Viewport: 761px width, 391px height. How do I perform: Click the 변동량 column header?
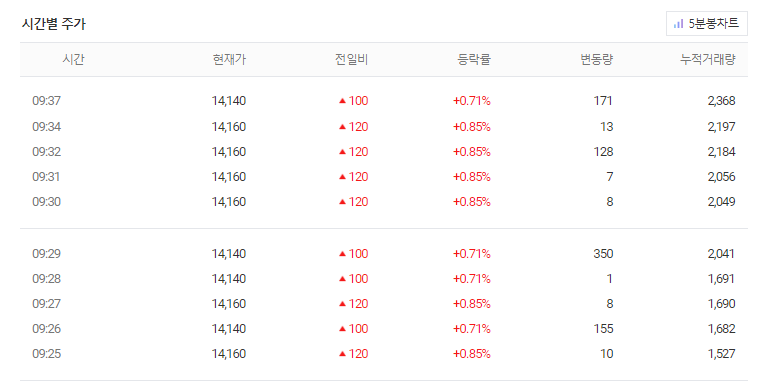click(x=596, y=60)
